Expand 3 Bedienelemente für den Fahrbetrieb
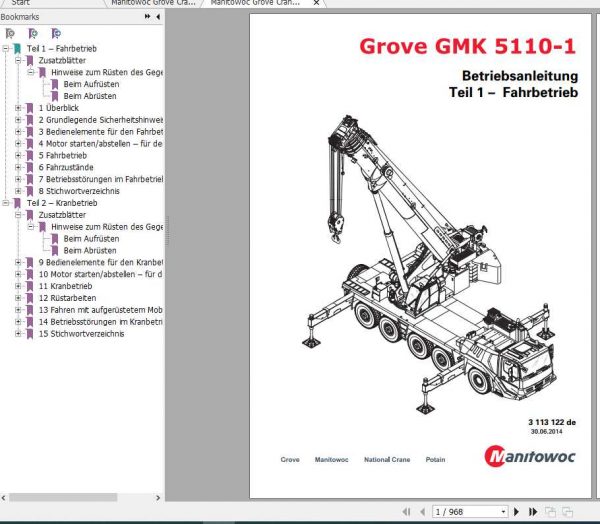Image resolution: width=600 pixels, height=524 pixels. [x=18, y=132]
